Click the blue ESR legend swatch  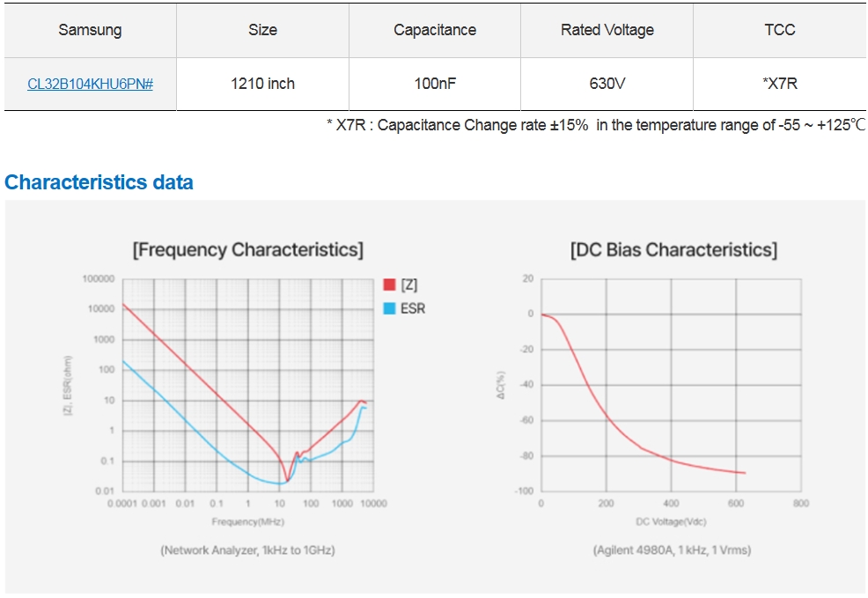389,308
